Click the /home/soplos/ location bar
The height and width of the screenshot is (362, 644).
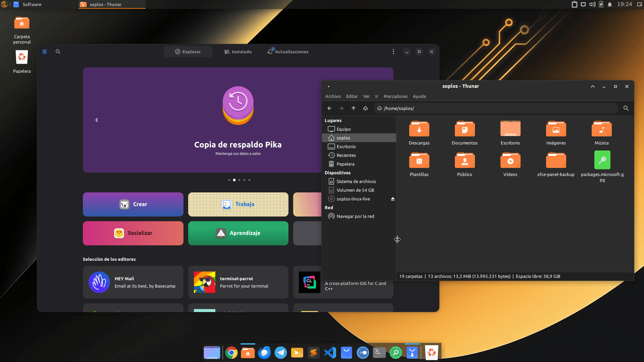click(496, 108)
